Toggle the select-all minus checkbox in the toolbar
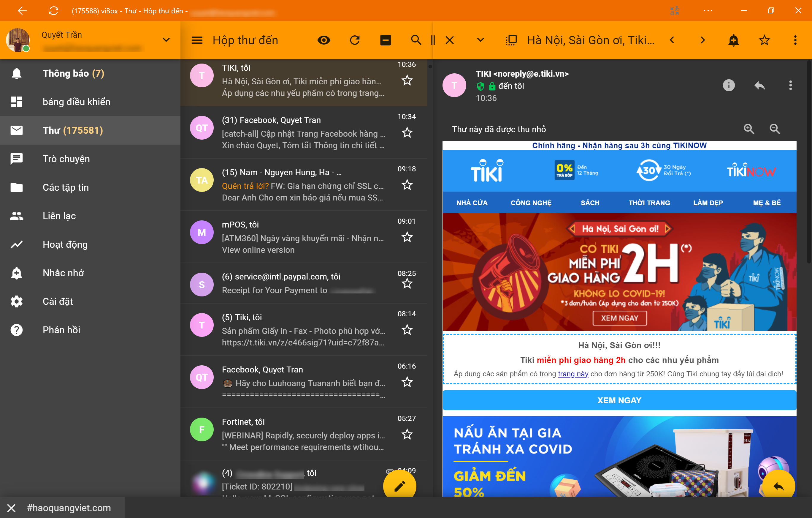Viewport: 812px width, 518px height. 385,40
